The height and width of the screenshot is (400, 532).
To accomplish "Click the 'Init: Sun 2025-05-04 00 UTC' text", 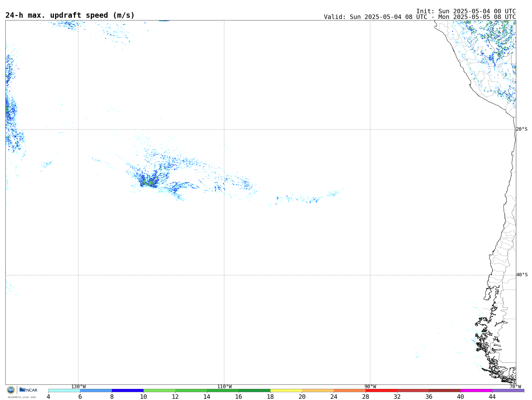I will click(466, 11).
